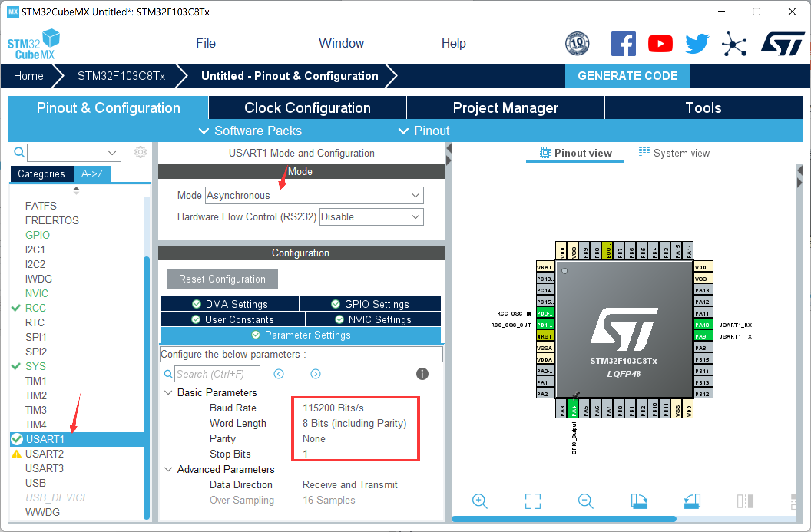This screenshot has width=811, height=532.
Task: Click the info icon in parameters
Action: click(x=422, y=374)
